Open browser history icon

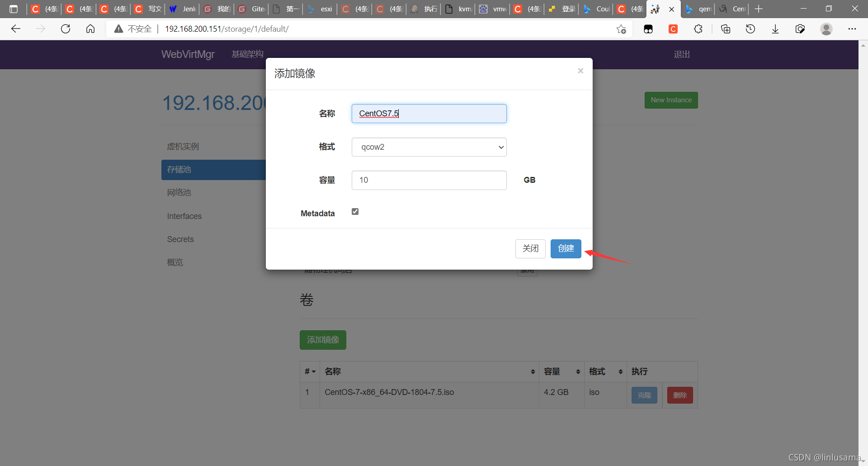pos(750,29)
